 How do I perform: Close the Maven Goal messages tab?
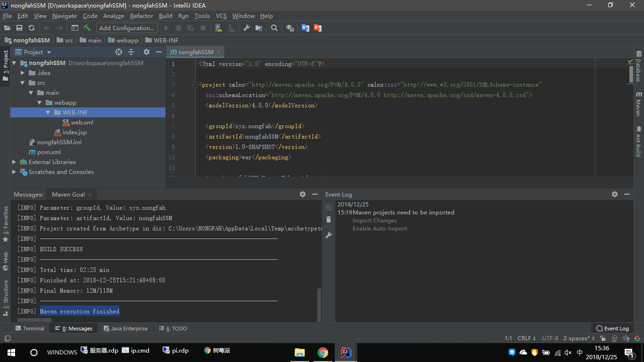90,195
